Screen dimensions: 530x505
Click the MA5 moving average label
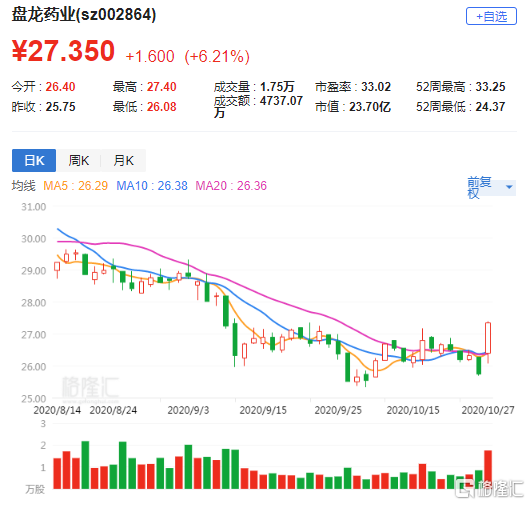pos(75,186)
